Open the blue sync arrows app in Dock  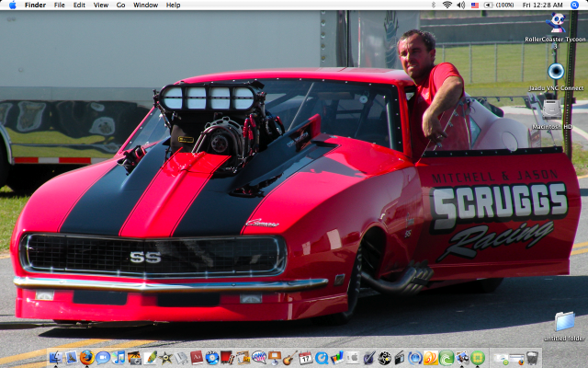pyautogui.click(x=414, y=357)
